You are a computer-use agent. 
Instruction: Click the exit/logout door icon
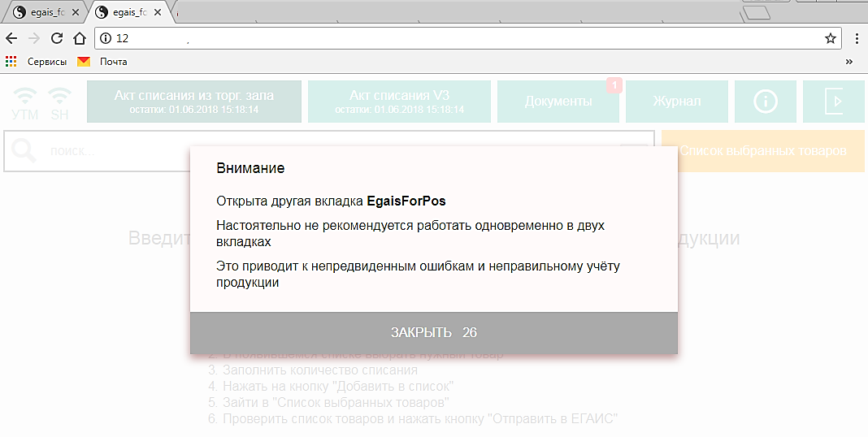click(833, 102)
